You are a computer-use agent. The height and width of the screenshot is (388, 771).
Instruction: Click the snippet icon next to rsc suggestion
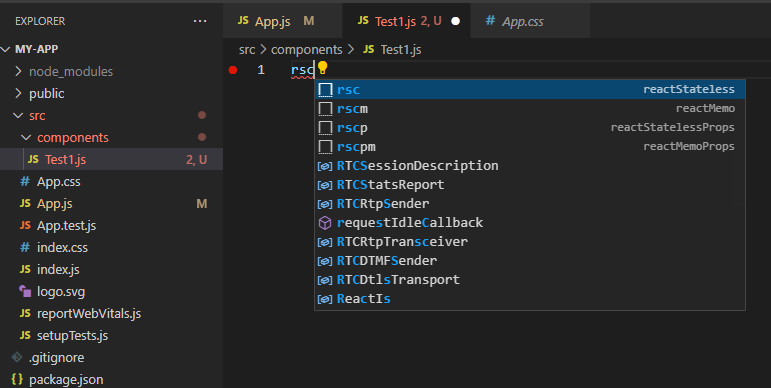click(x=326, y=90)
